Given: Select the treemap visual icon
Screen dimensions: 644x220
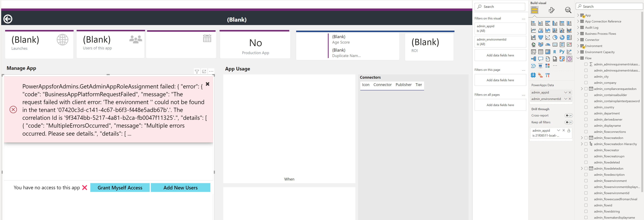Looking at the screenshot, I should (x=569, y=37).
